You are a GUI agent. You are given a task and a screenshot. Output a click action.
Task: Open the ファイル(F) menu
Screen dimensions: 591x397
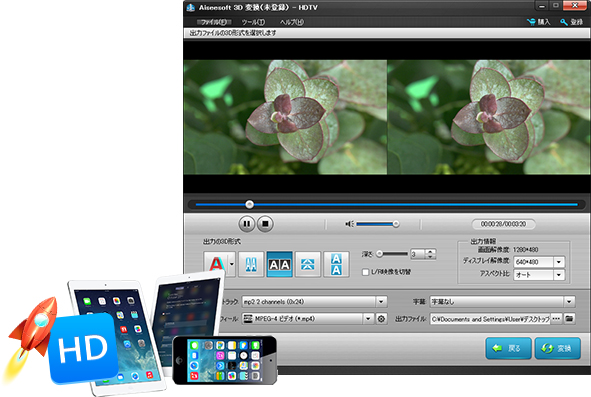[214, 22]
